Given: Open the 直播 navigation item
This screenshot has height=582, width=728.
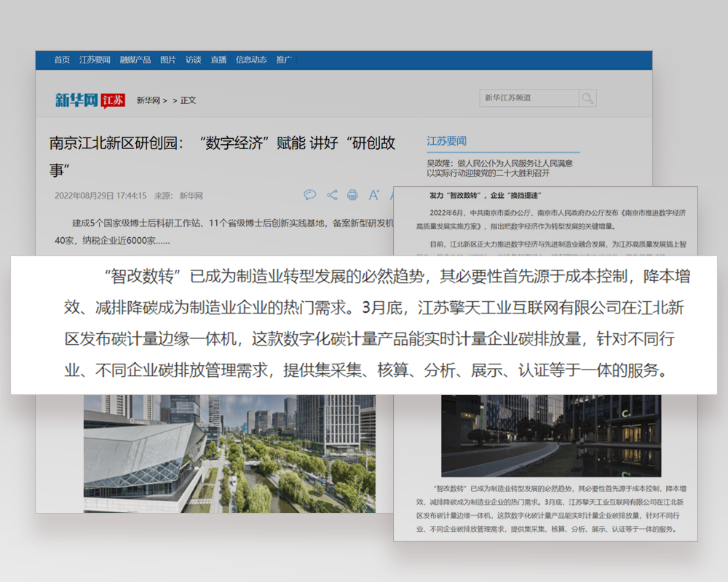Looking at the screenshot, I should click(x=218, y=60).
